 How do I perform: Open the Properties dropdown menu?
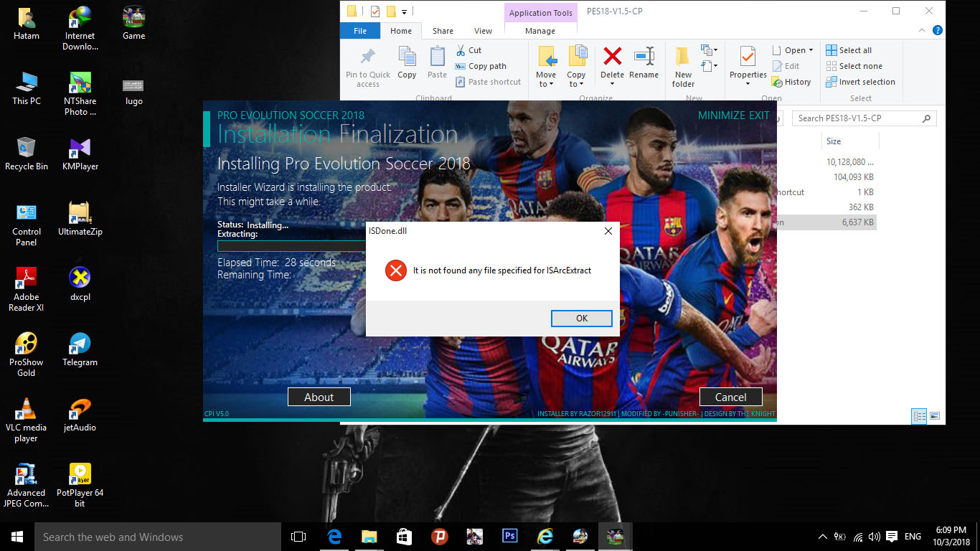[748, 84]
